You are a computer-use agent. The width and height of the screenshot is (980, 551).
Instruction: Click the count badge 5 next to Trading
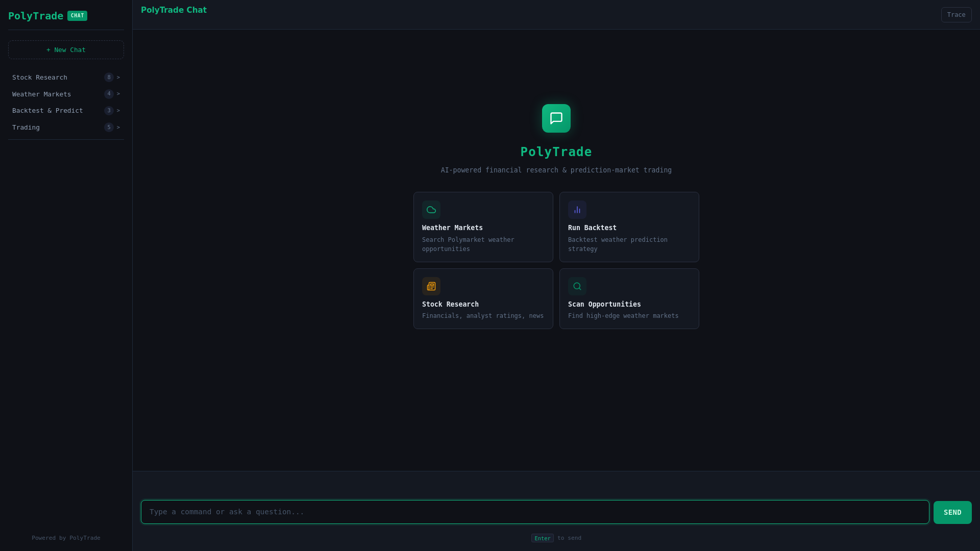point(109,128)
